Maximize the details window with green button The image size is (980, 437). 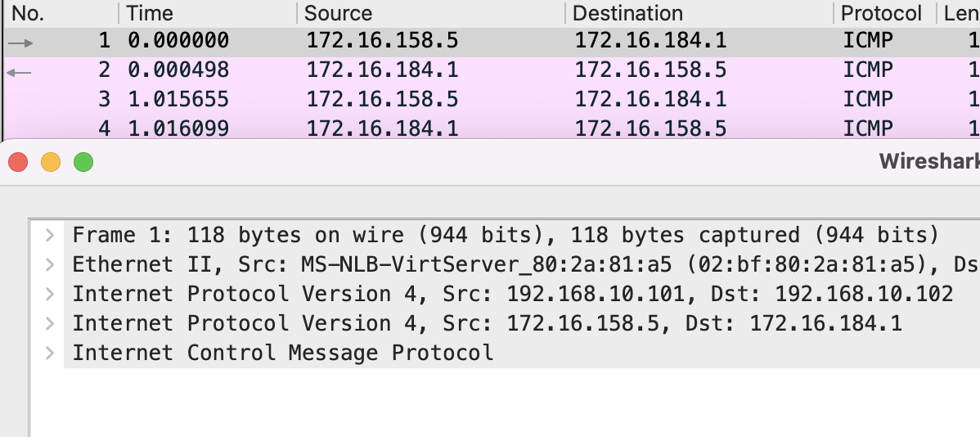(83, 162)
